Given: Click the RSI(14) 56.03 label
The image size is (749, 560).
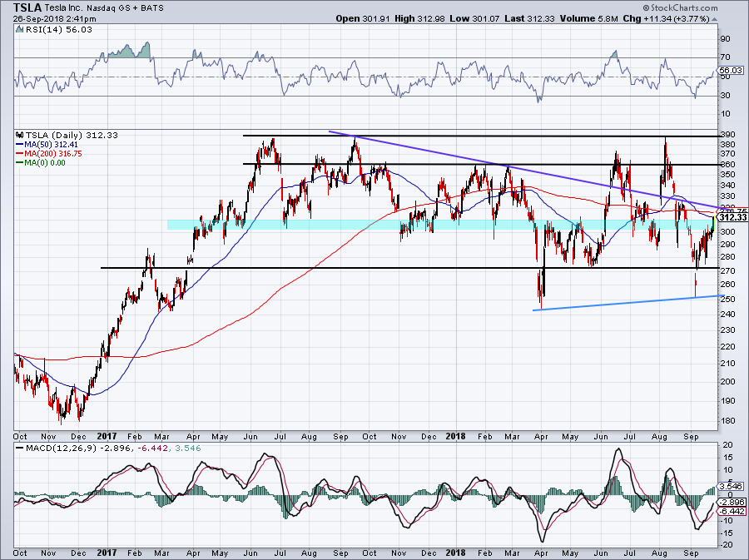Looking at the screenshot, I should click(58, 29).
